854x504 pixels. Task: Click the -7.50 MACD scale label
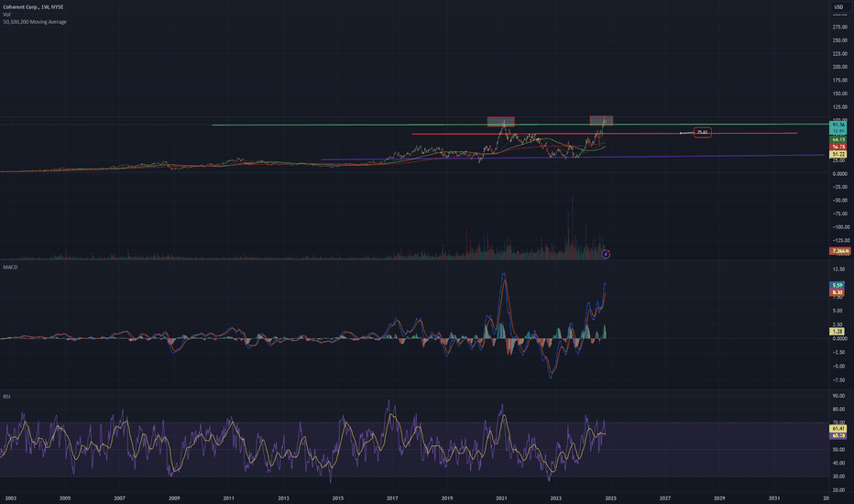[838, 380]
